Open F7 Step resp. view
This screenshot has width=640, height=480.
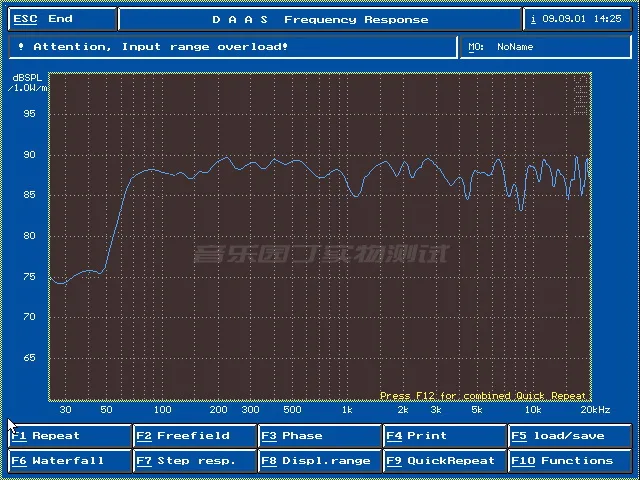pyautogui.click(x=195, y=461)
